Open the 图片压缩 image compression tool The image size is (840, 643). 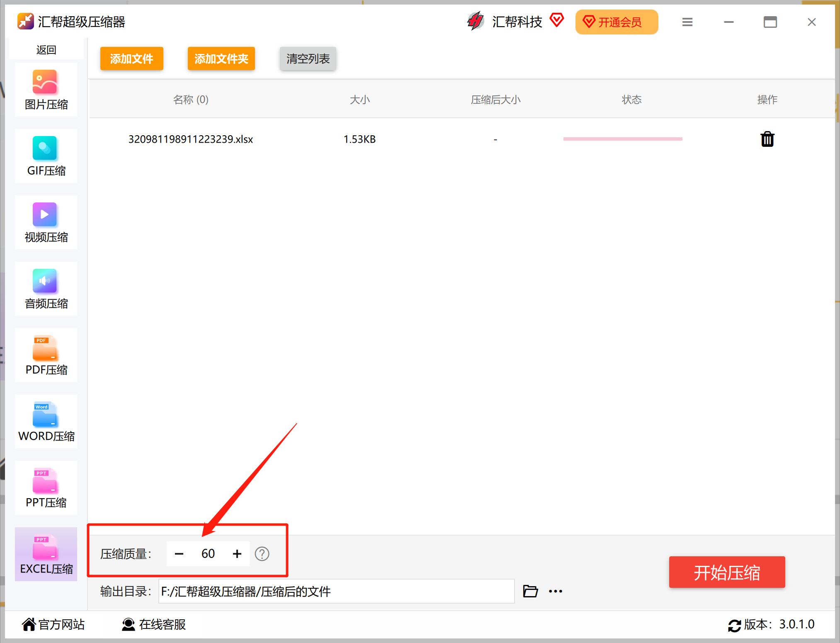click(x=46, y=90)
